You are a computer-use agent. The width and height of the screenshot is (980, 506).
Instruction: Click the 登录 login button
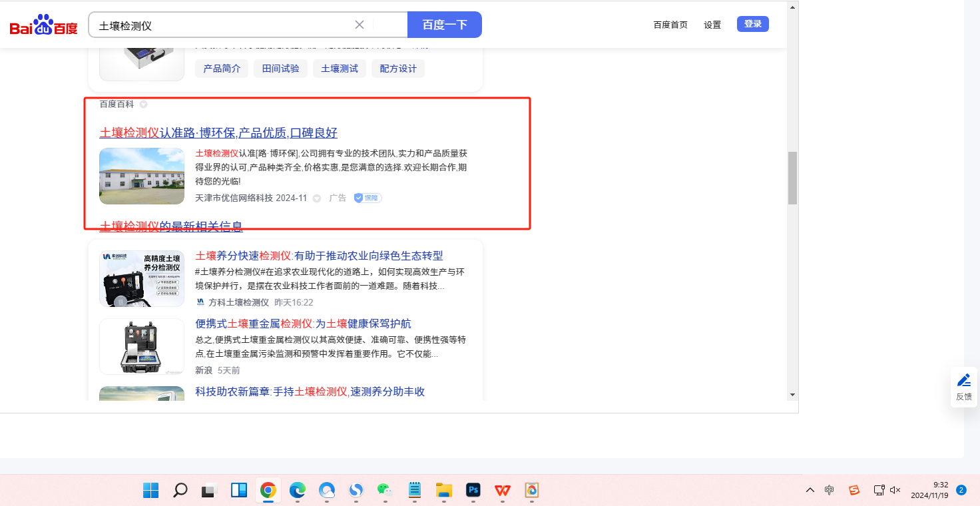(753, 24)
